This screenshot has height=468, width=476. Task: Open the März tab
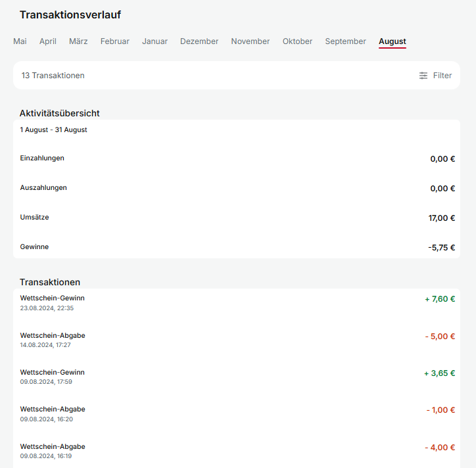(x=78, y=41)
